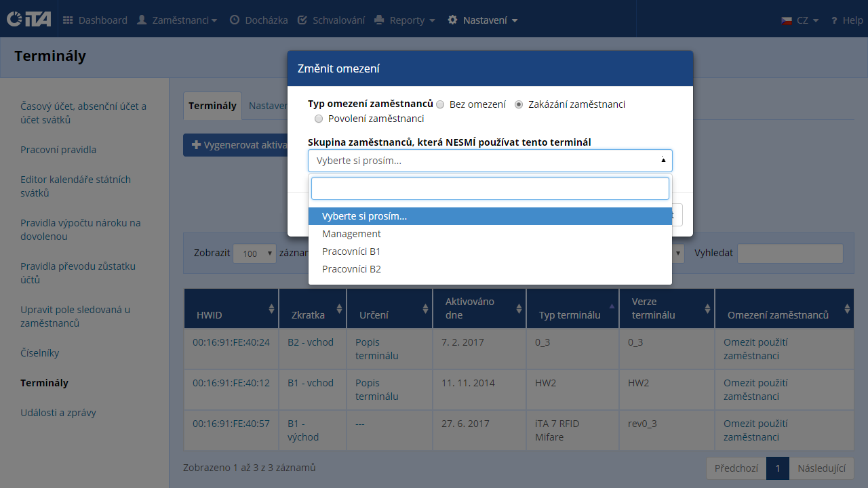Open the Zaměstnanci dropdown menu

[x=177, y=20]
